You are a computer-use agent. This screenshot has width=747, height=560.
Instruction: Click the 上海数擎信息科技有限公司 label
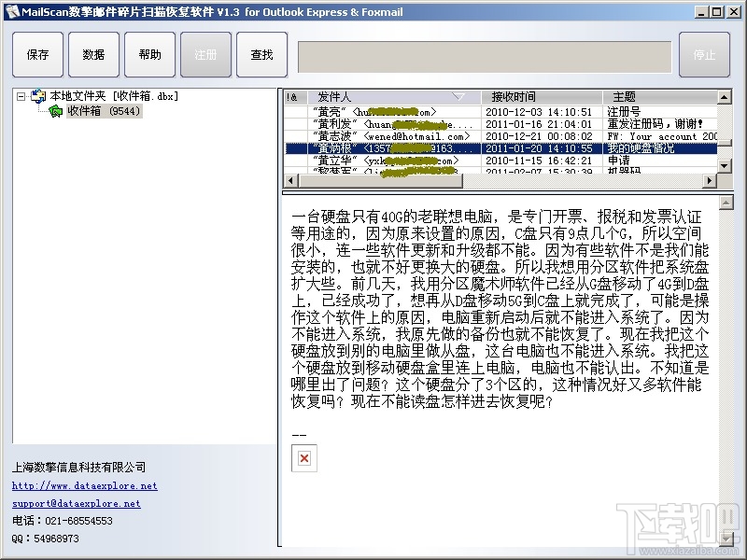point(78,468)
